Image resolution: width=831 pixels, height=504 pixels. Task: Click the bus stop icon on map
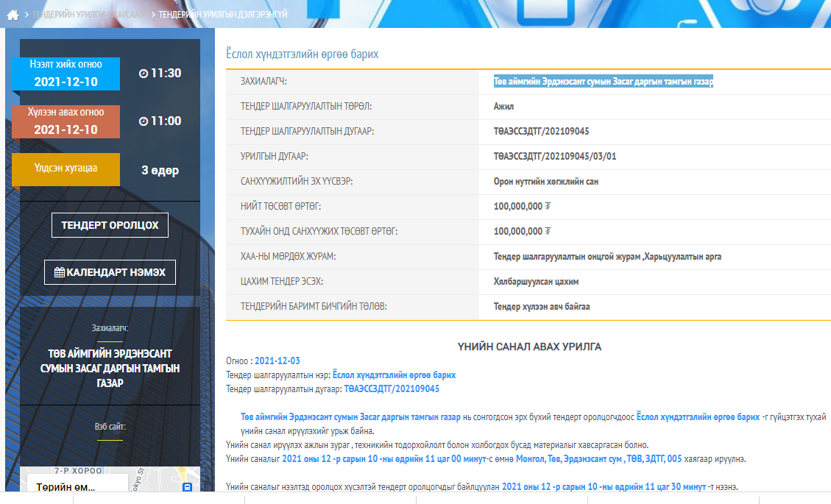point(187,487)
